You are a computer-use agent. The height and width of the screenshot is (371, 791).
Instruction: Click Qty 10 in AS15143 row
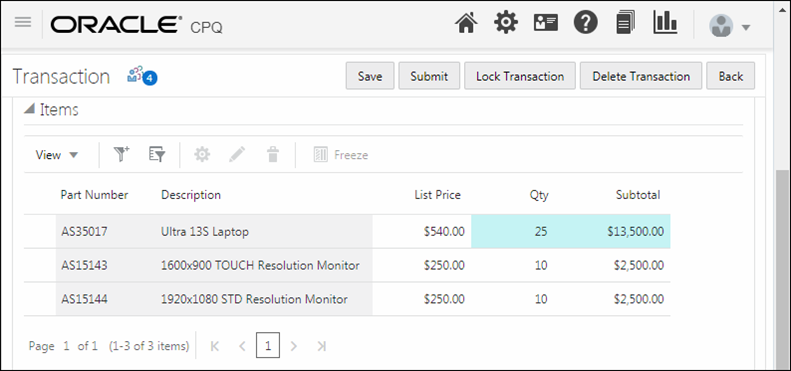(540, 265)
